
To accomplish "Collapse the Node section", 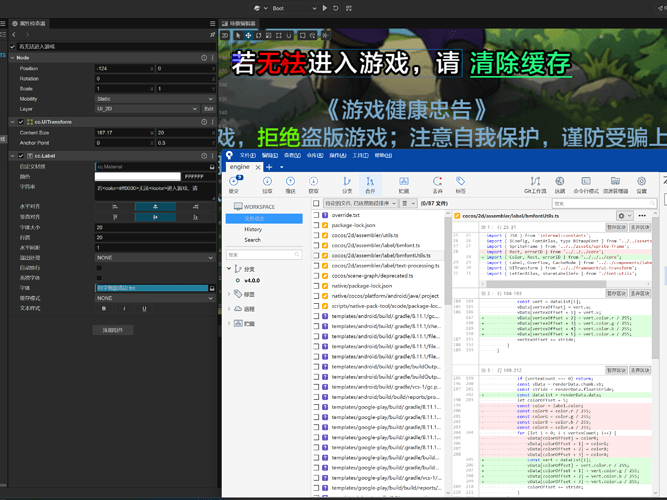I will pyautogui.click(x=12, y=57).
